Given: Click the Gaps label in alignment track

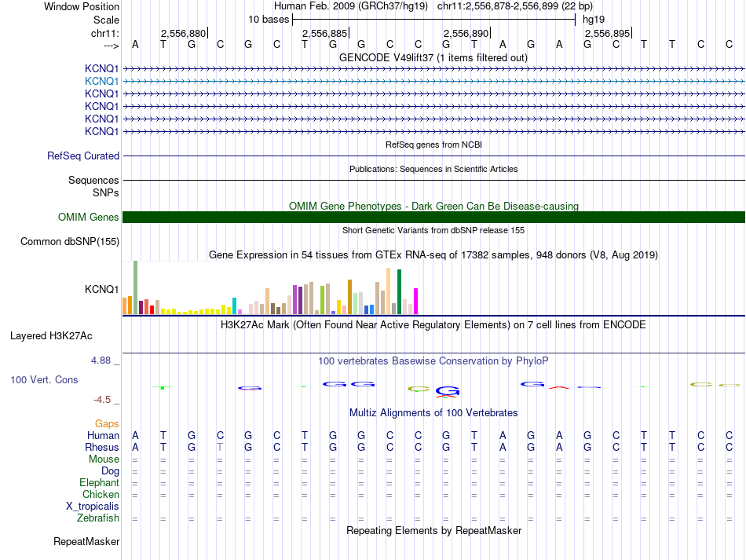Looking at the screenshot, I should (107, 424).
